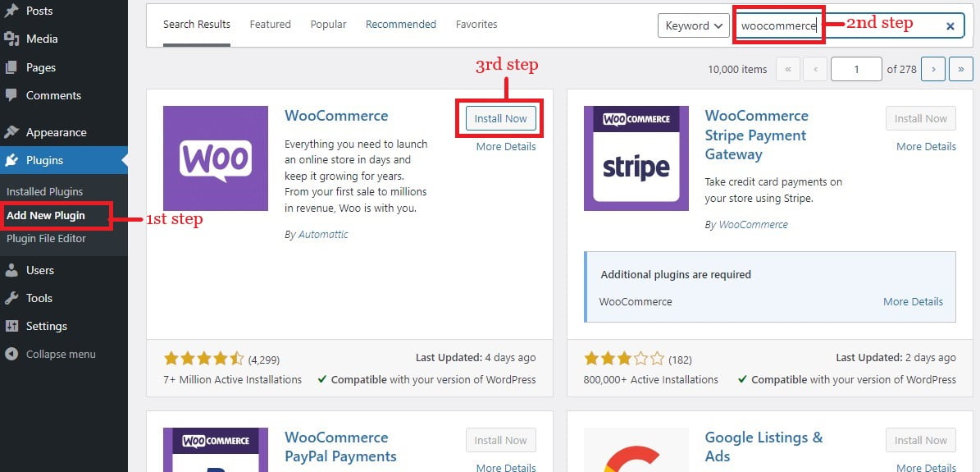Switch to the Featured tab
This screenshot has width=980, height=472.
click(270, 25)
